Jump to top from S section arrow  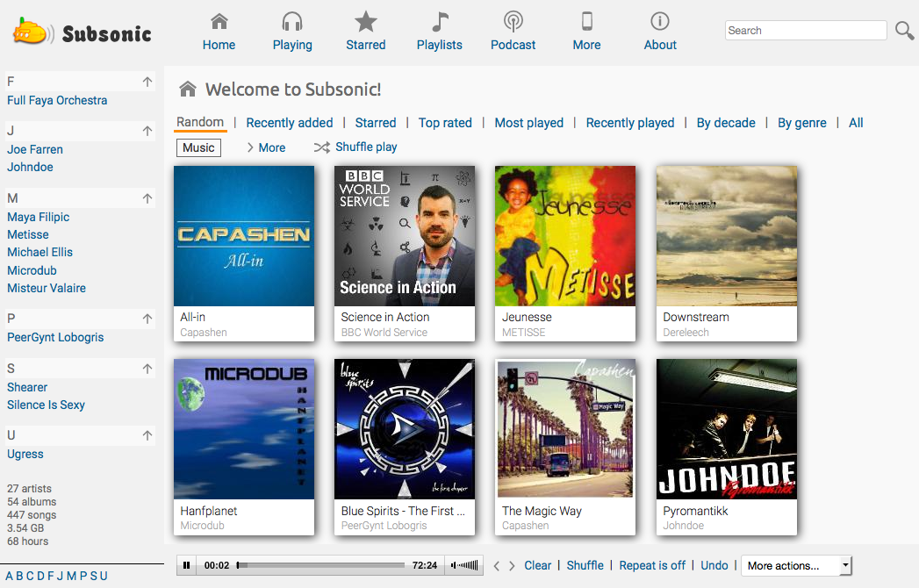[147, 369]
